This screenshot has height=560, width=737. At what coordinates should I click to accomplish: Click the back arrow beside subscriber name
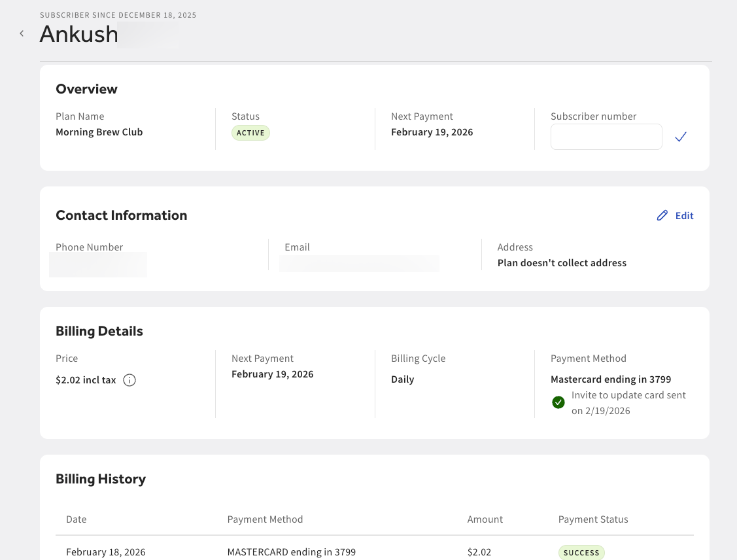click(22, 33)
